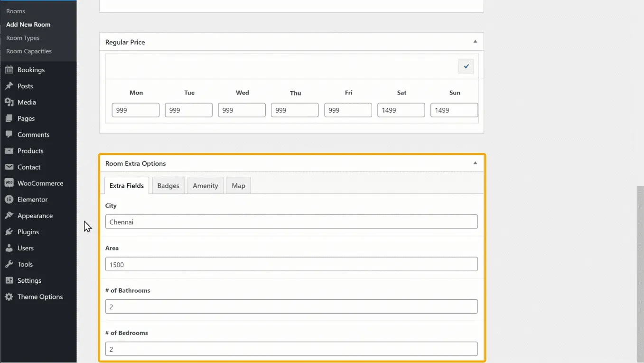
Task: Collapse the Room Extra Options panel arrow
Action: [475, 163]
